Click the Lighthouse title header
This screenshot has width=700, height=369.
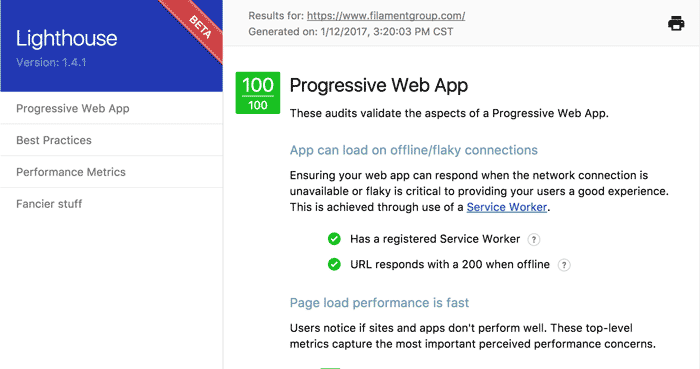67,38
